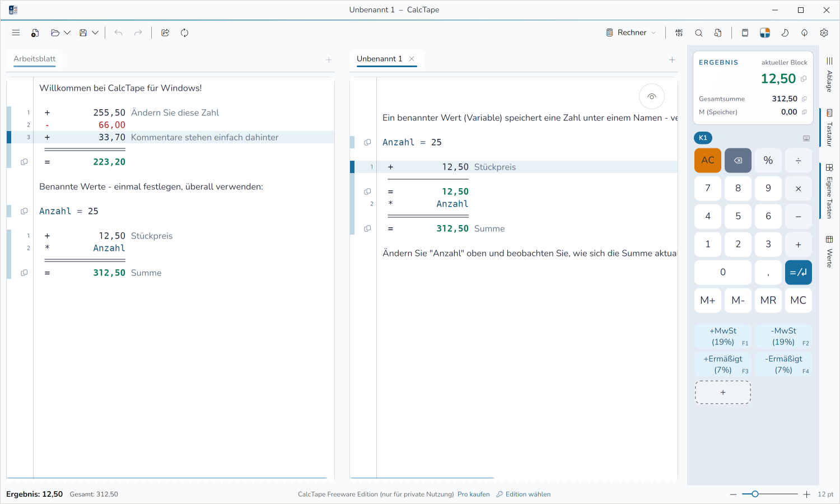This screenshot has height=504, width=840.
Task: Click the open folder icon
Action: click(55, 32)
